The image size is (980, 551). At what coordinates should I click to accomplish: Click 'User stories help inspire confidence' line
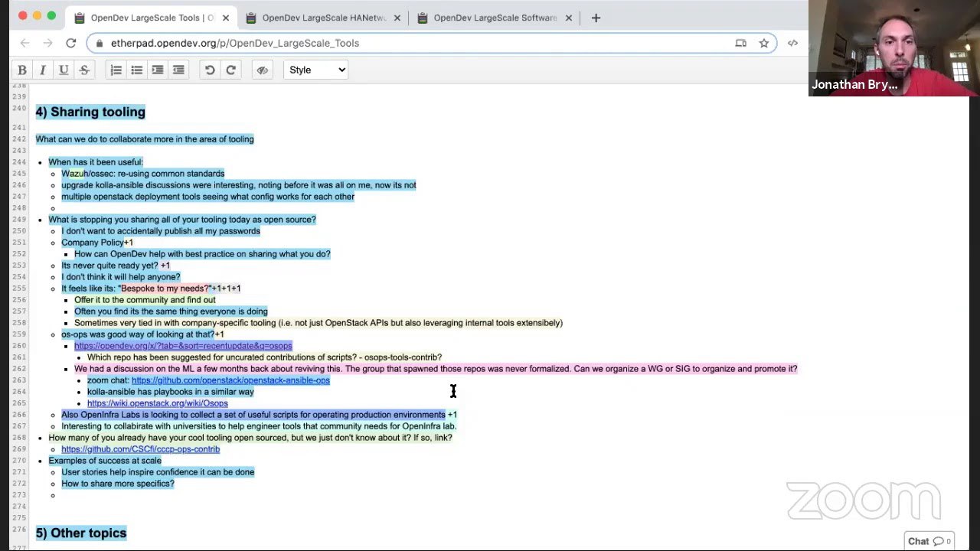[x=158, y=472]
